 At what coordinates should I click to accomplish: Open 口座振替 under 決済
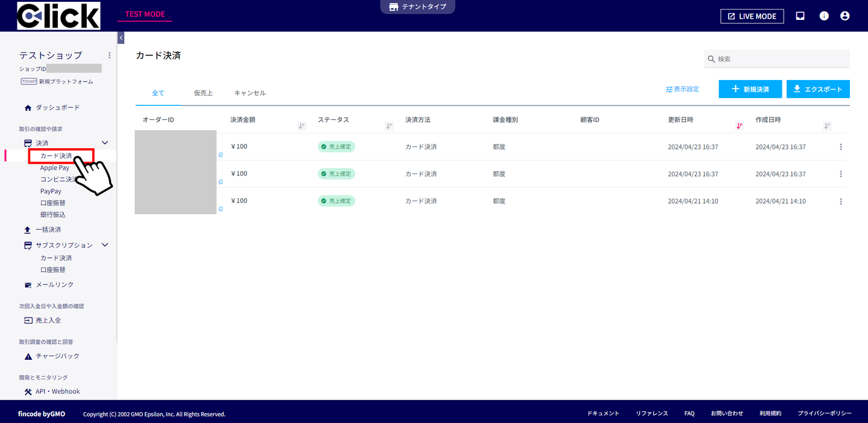coord(53,203)
